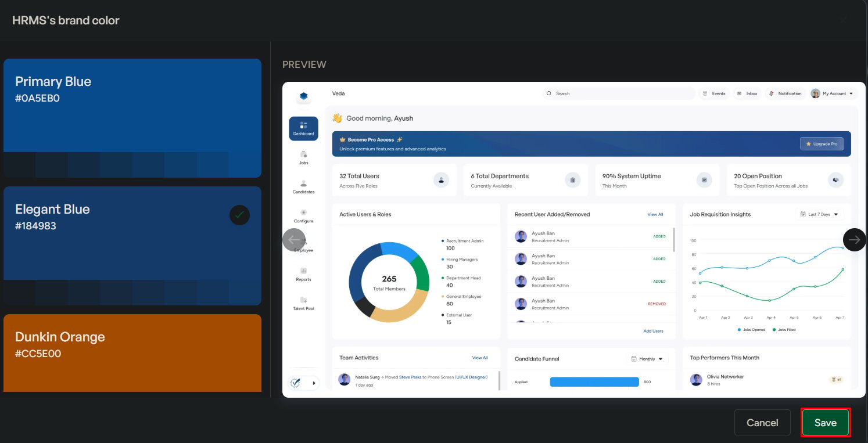Click the Hiring Managers legend entry

pyautogui.click(x=460, y=262)
